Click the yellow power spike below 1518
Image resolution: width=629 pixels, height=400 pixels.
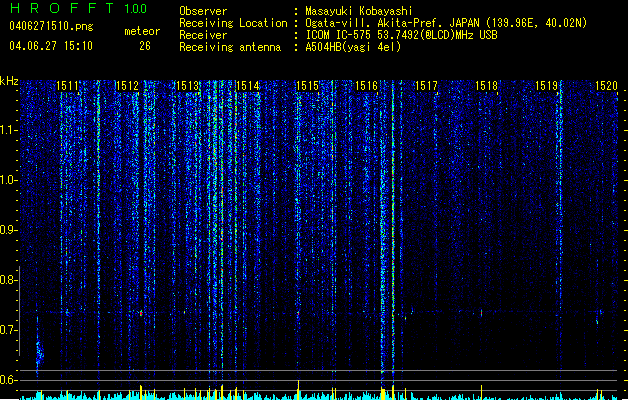click(481, 392)
